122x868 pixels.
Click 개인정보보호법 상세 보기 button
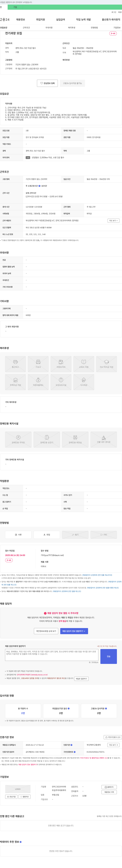point(46,631)
